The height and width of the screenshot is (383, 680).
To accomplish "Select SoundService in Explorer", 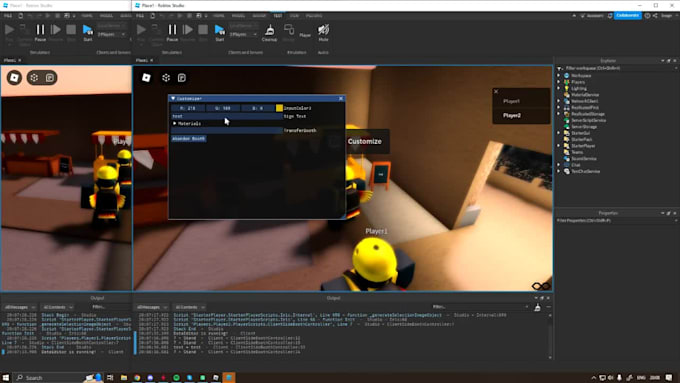I will pos(583,159).
